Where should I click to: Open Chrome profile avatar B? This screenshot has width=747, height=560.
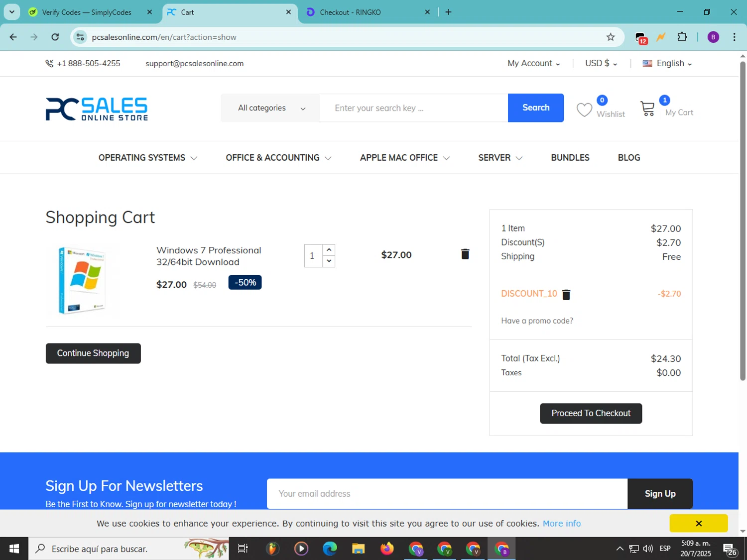pyautogui.click(x=713, y=37)
